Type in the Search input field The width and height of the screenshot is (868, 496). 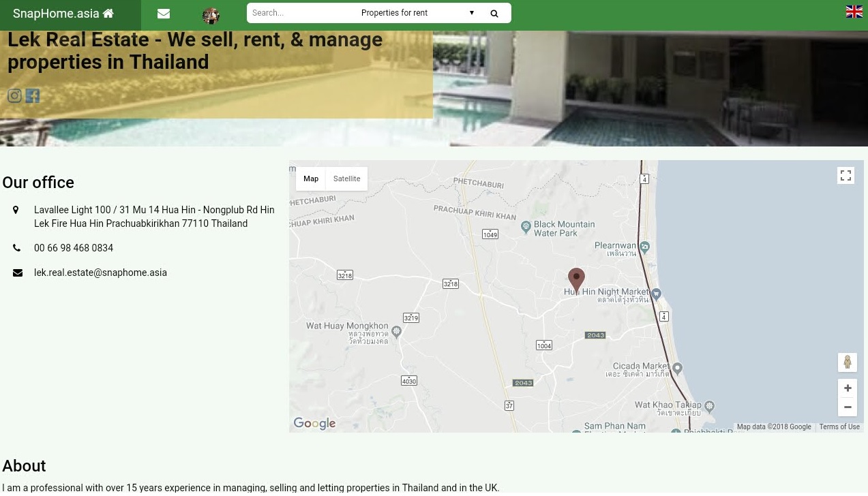(x=300, y=13)
